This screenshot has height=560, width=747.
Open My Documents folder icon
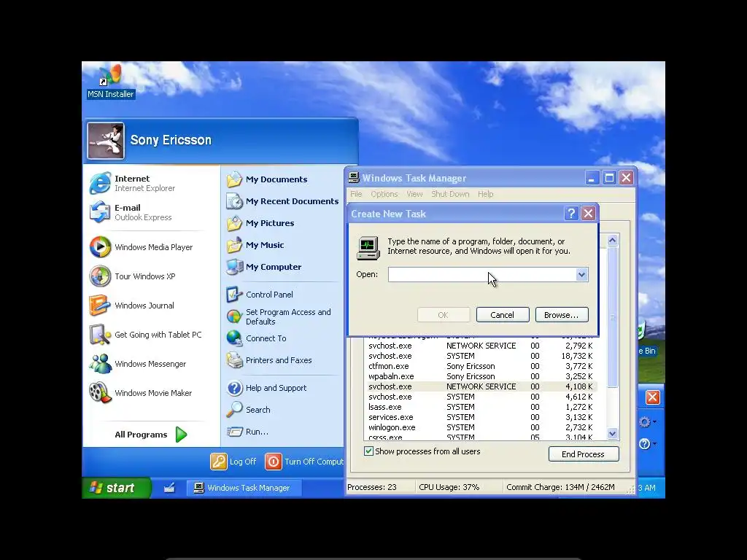pyautogui.click(x=234, y=179)
